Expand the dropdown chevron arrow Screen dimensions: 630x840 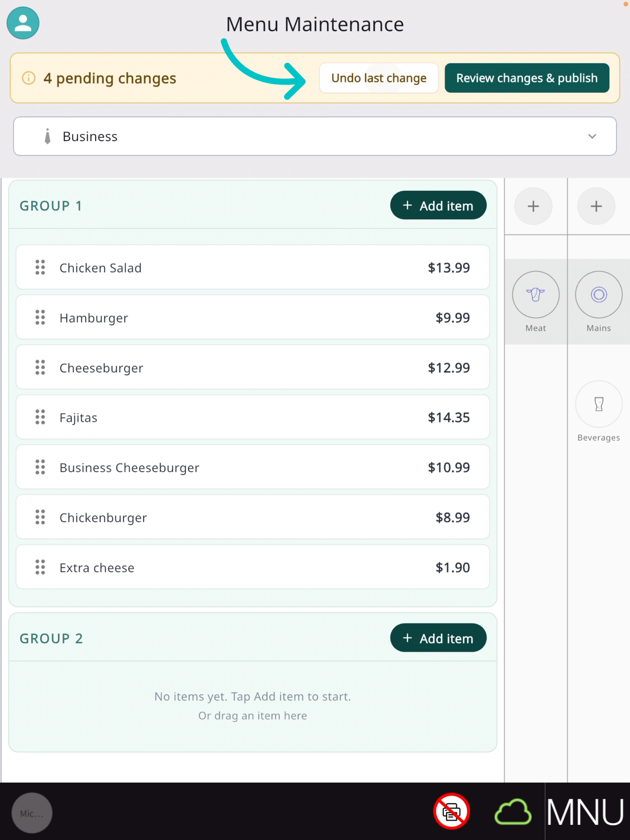[592, 136]
